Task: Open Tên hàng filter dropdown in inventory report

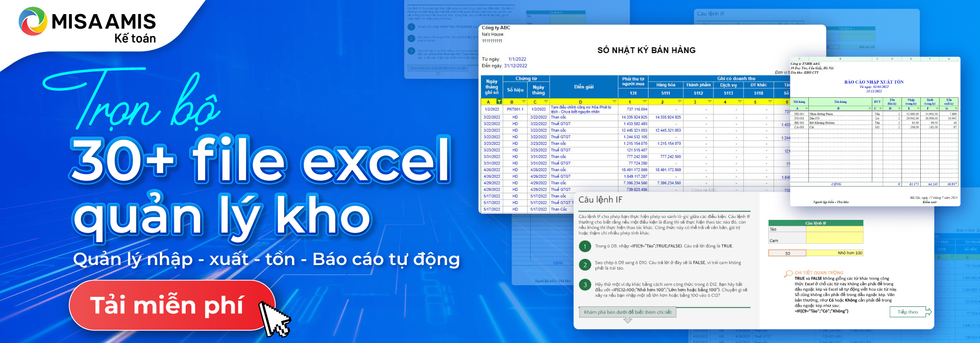Action: pyautogui.click(x=869, y=109)
